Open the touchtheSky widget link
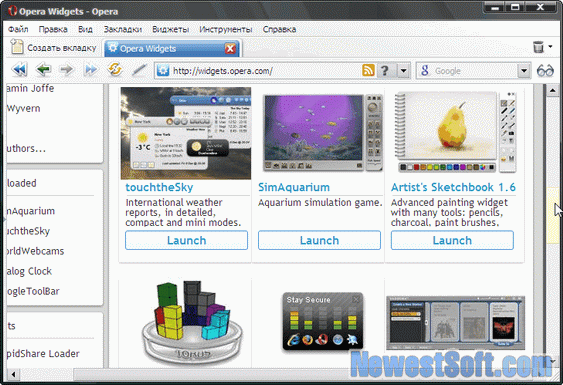The width and height of the screenshot is (563, 385). [159, 187]
